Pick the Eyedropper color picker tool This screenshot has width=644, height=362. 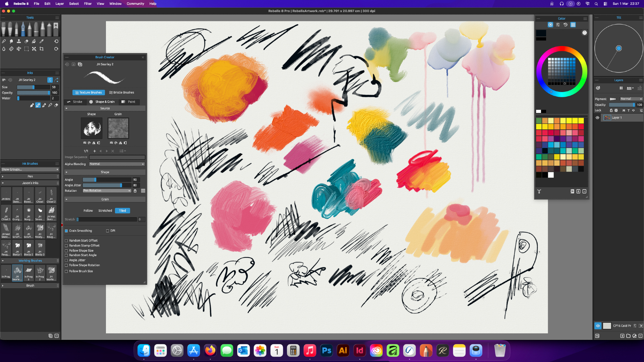42,41
